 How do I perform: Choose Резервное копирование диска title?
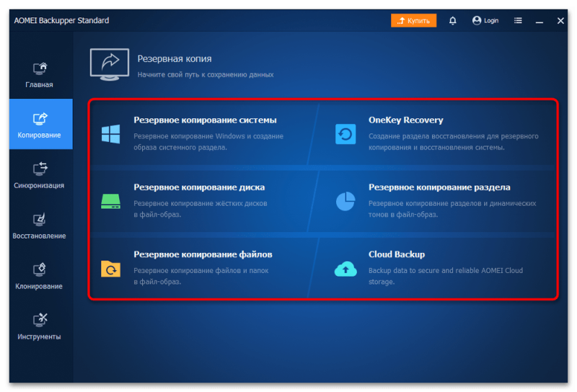pyautogui.click(x=199, y=187)
